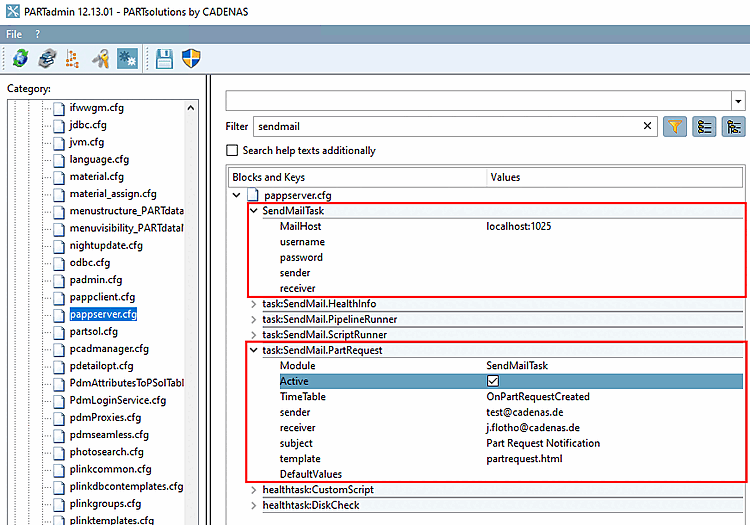Select material_assign.cfg in the category tree
This screenshot has width=750, height=525.
(113, 194)
